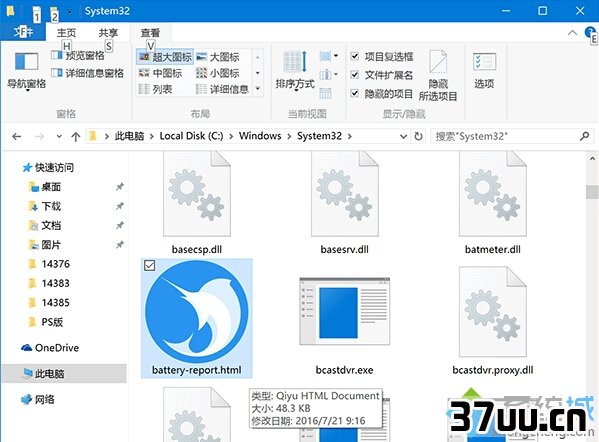The width and height of the screenshot is (599, 442).
Task: Click the Sort by (排序方式) icon
Action: tap(295, 71)
